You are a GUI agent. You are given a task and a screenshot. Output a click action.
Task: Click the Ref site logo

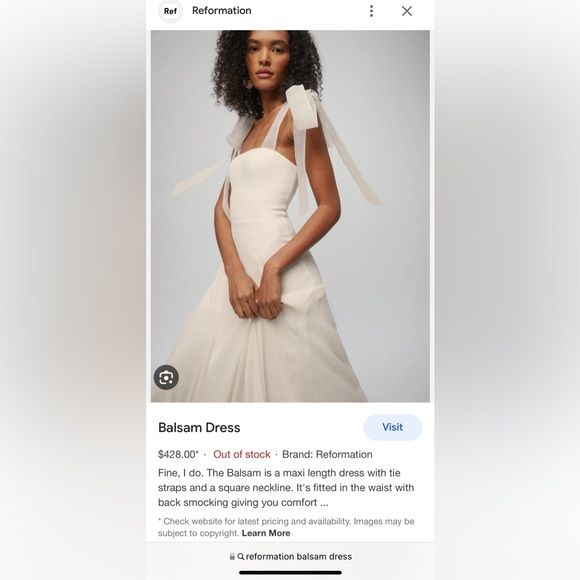pos(170,11)
